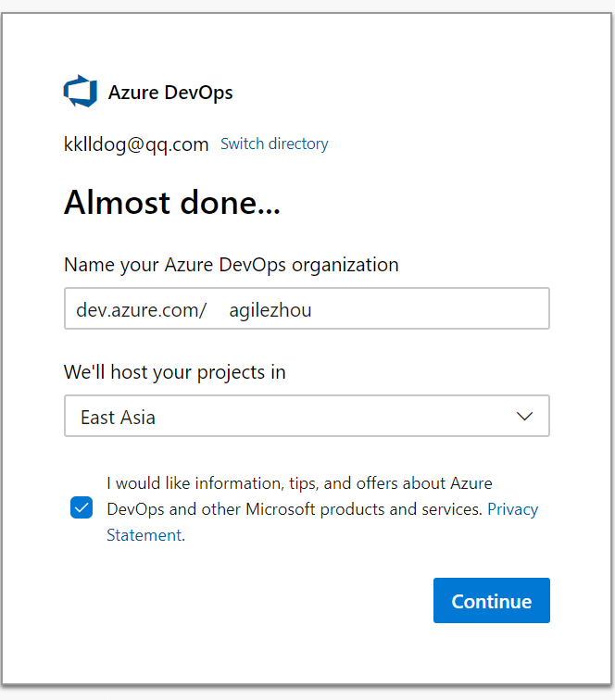Click the checkmark icon beside marketing offers text

(82, 507)
